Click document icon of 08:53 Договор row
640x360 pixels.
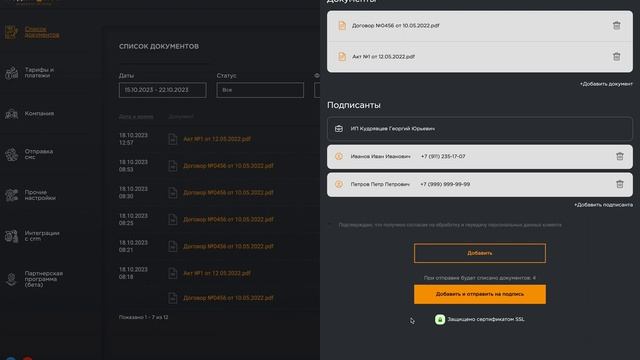pyautogui.click(x=173, y=166)
